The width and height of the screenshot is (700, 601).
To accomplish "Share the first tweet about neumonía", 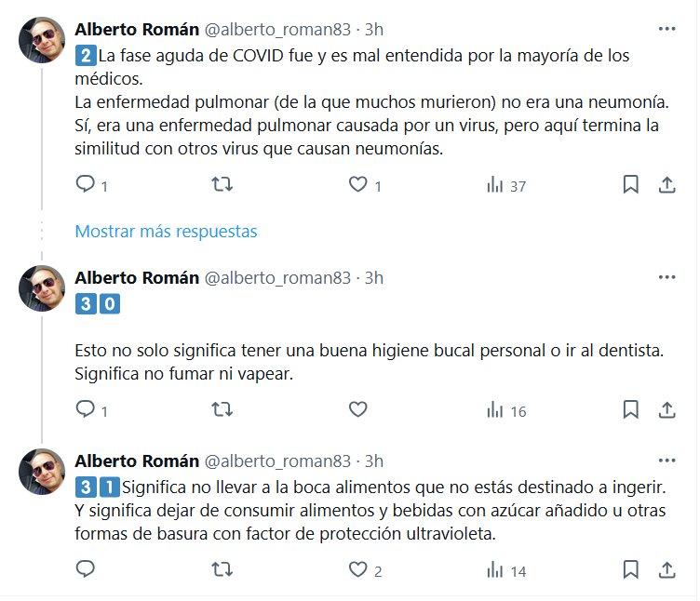I will point(666,185).
